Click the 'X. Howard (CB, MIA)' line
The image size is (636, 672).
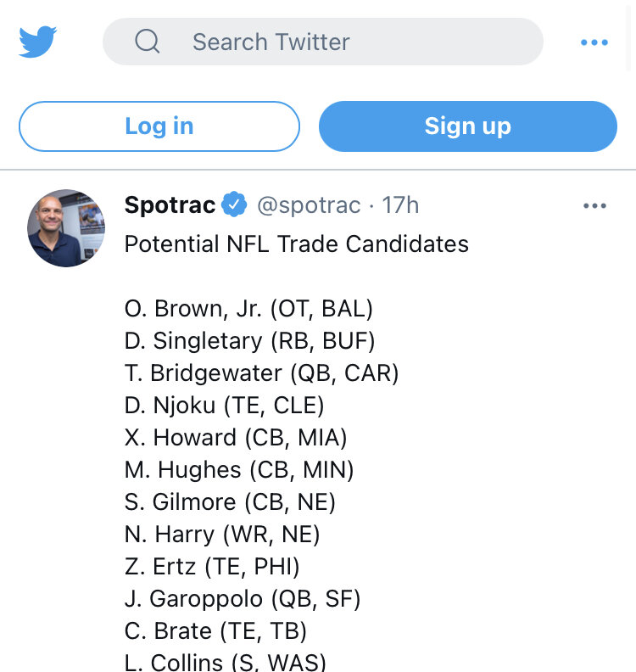click(x=236, y=438)
